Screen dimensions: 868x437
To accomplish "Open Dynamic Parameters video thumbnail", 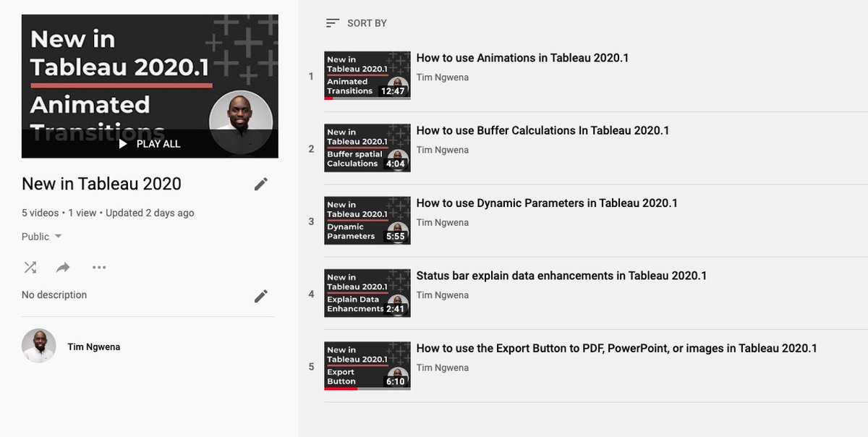I will coord(367,221).
